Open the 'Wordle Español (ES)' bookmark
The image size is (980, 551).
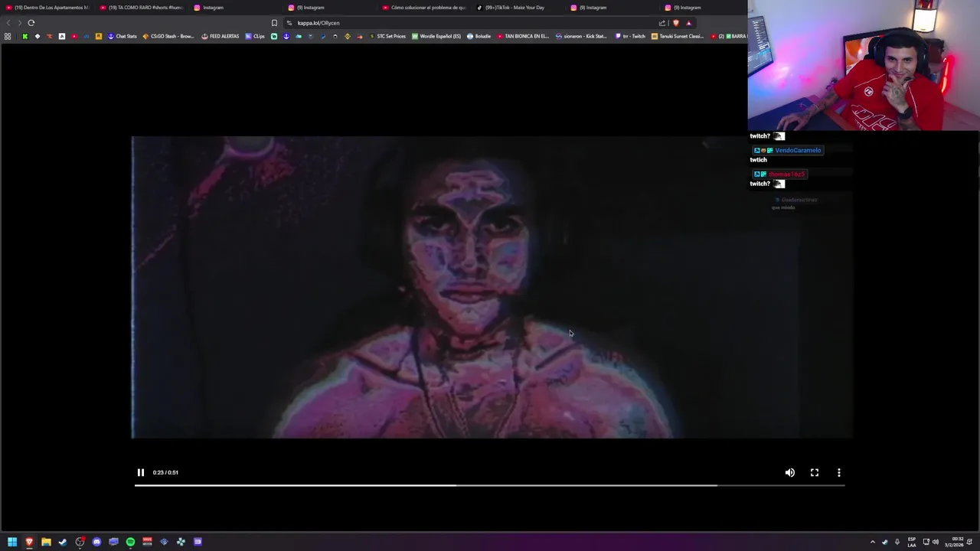tap(436, 36)
